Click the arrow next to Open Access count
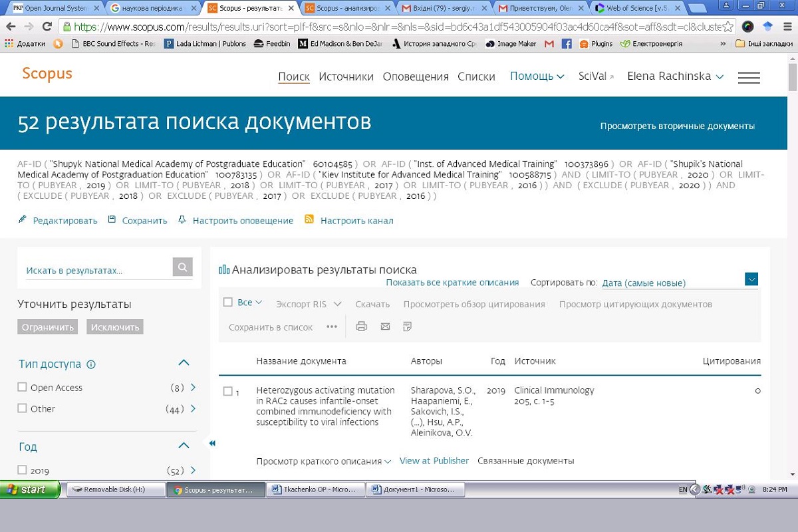The height and width of the screenshot is (532, 798). point(193,387)
